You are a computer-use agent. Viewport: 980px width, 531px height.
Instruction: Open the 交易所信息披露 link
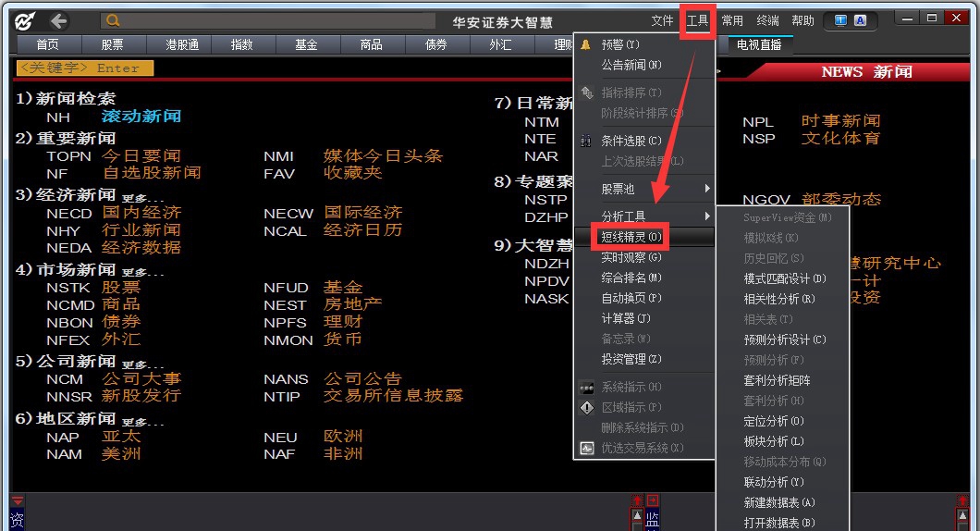(x=393, y=396)
